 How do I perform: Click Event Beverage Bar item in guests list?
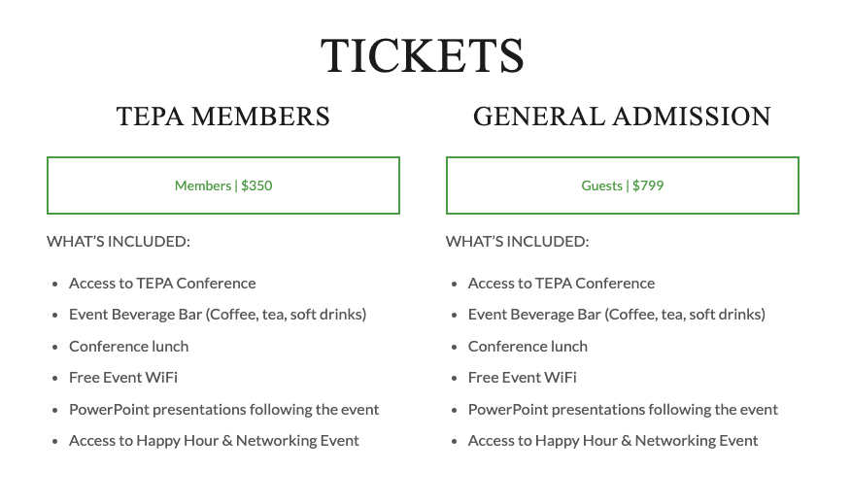617,315
